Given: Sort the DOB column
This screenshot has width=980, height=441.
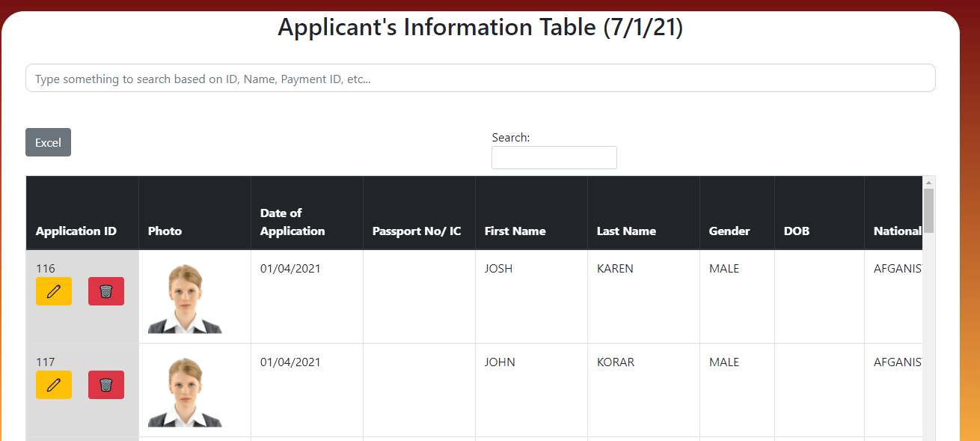Looking at the screenshot, I should 796,231.
